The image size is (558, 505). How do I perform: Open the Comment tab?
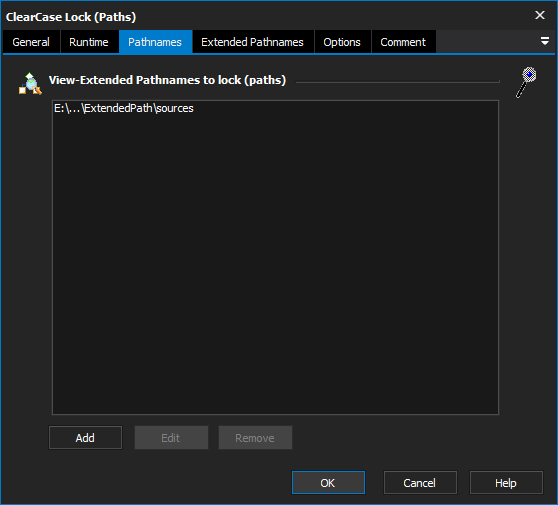pos(403,42)
